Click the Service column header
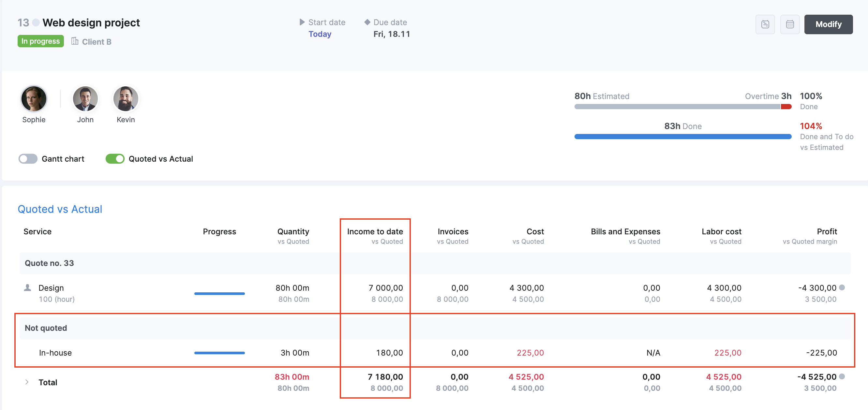The height and width of the screenshot is (410, 868). 37,231
